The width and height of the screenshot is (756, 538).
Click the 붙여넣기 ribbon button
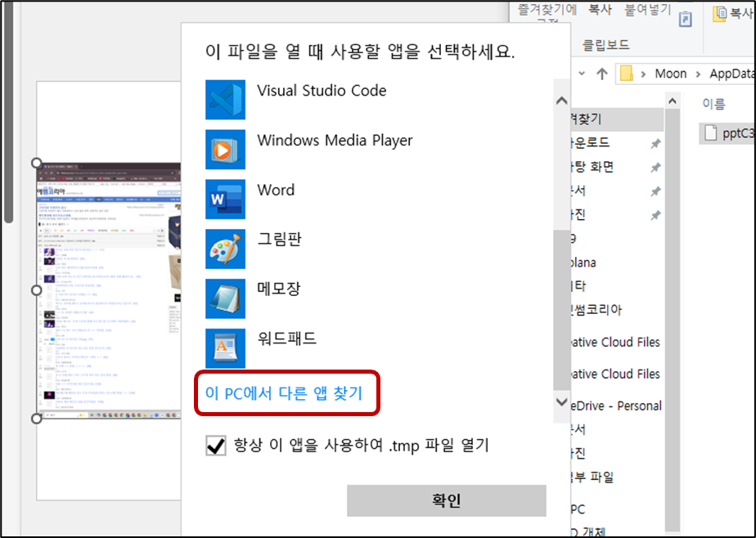648,9
